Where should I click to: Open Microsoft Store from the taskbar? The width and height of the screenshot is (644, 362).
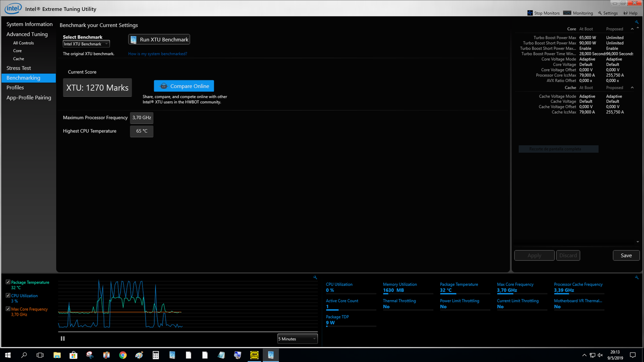(73, 355)
